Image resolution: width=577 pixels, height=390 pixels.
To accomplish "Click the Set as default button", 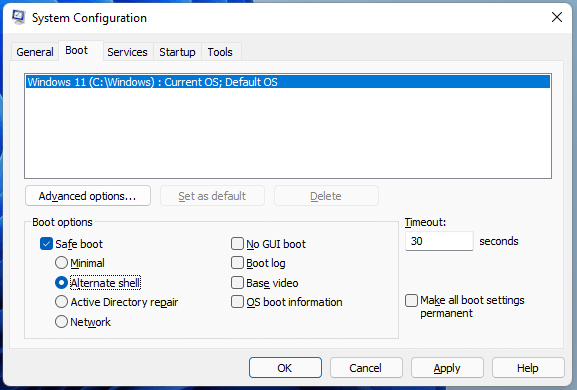I will [212, 196].
